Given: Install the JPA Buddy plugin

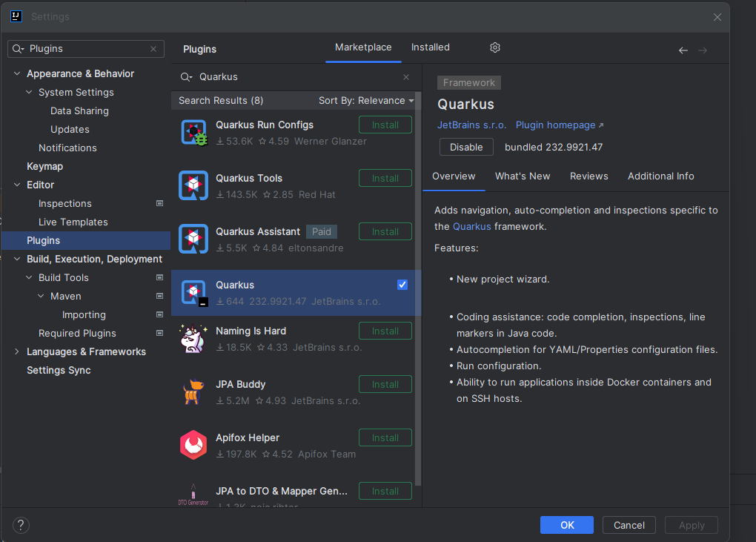Looking at the screenshot, I should click(x=385, y=385).
